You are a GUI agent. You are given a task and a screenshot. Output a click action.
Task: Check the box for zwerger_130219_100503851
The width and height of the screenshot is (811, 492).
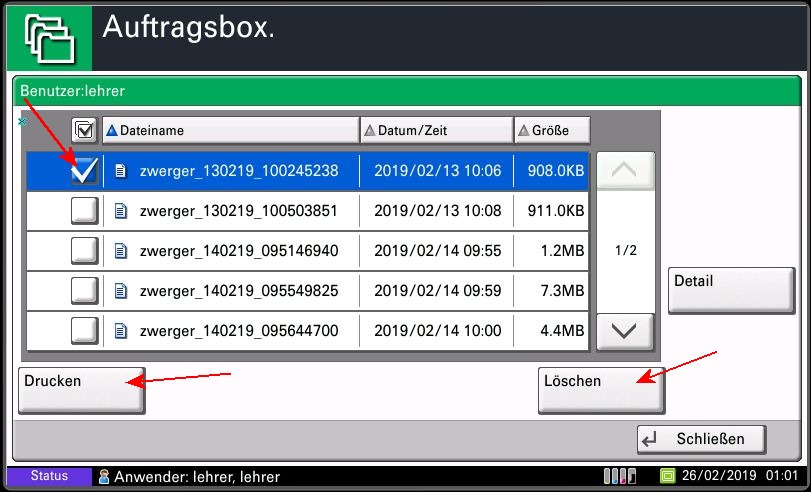pos(84,211)
